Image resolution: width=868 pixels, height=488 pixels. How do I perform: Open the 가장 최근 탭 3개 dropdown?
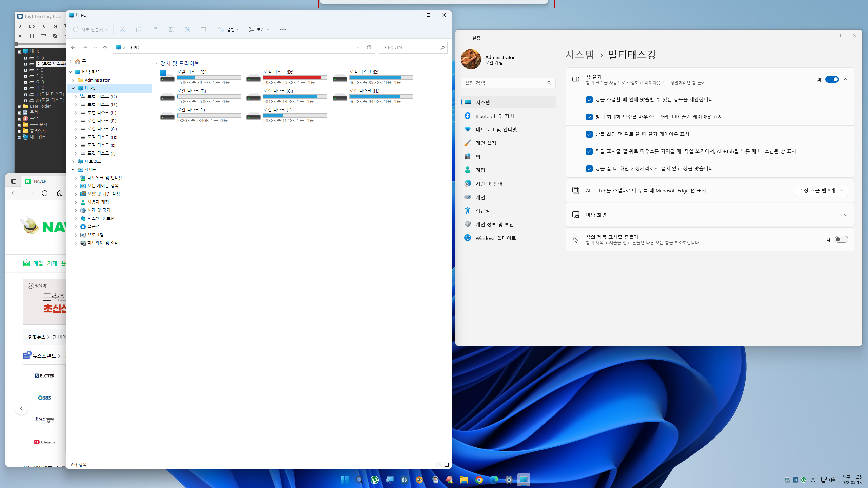click(821, 190)
